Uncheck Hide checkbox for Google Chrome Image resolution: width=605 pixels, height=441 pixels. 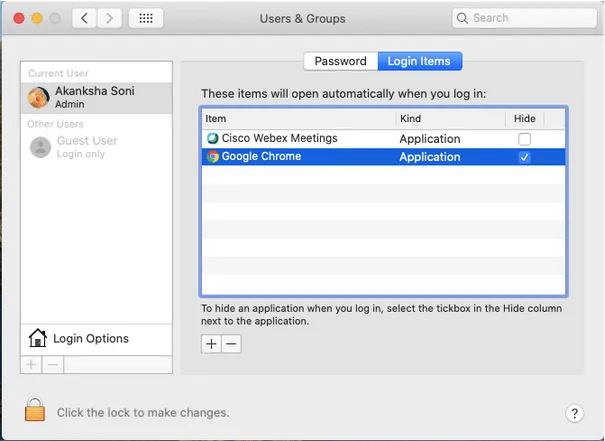[x=525, y=157]
